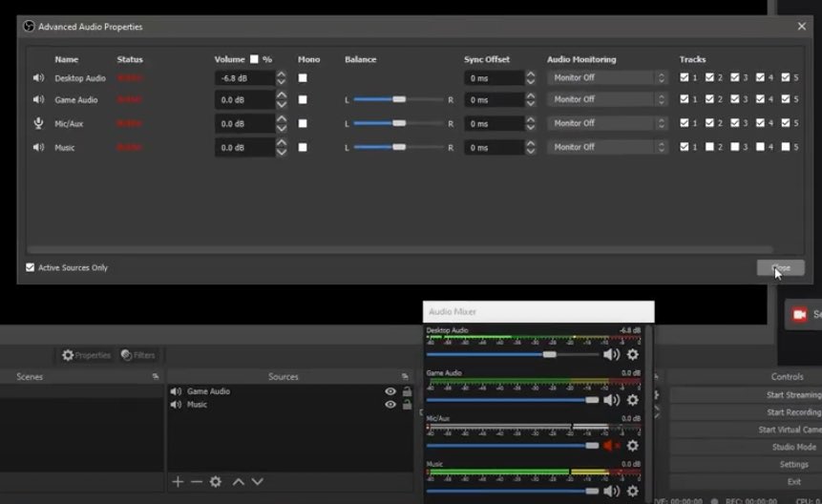The height and width of the screenshot is (504, 822).
Task: Enable track 5 for Music
Action: click(786, 147)
